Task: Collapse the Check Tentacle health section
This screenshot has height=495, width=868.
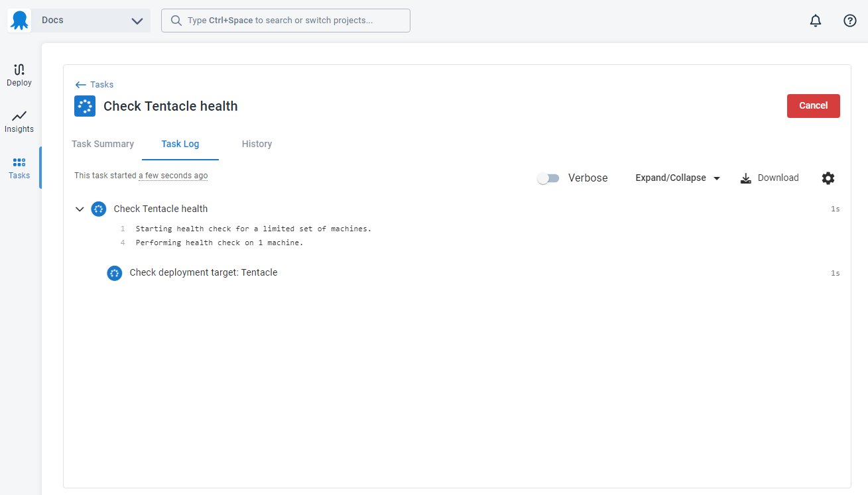Action: [x=80, y=209]
